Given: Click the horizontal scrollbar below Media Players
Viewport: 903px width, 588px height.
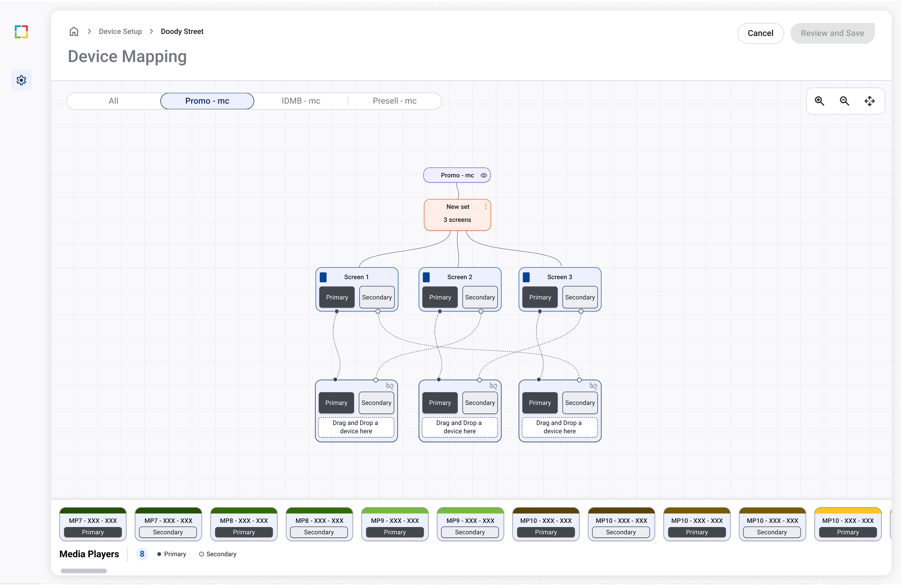Looking at the screenshot, I should click(83, 571).
